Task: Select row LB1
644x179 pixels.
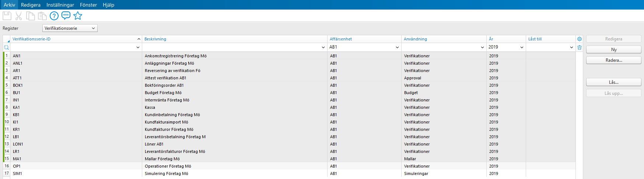Action: pyautogui.click(x=289, y=137)
